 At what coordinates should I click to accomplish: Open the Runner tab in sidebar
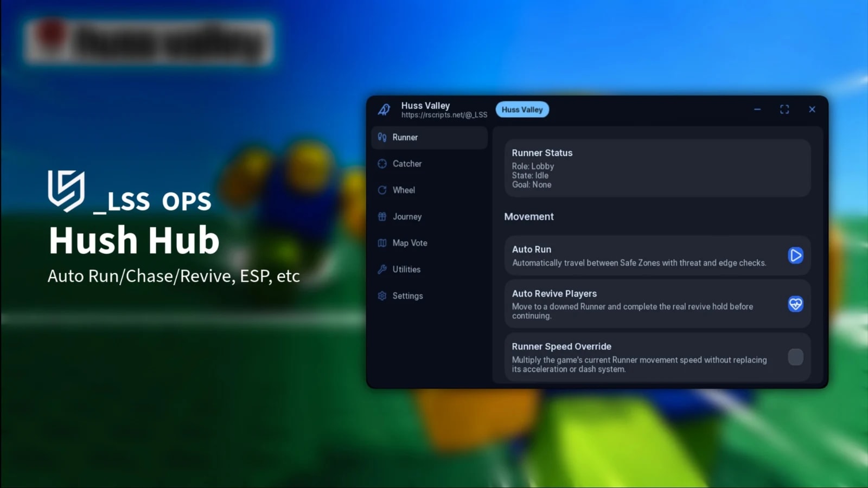pyautogui.click(x=429, y=138)
